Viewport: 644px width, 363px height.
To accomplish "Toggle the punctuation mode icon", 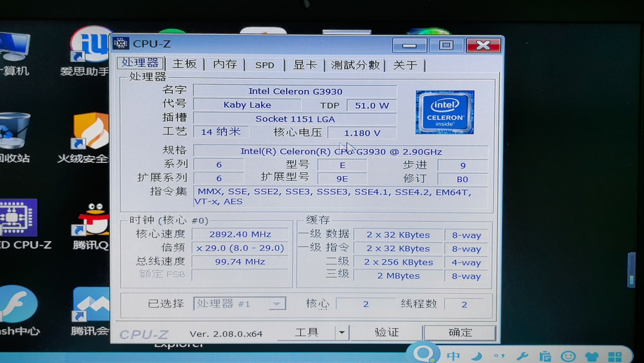I will (x=499, y=356).
